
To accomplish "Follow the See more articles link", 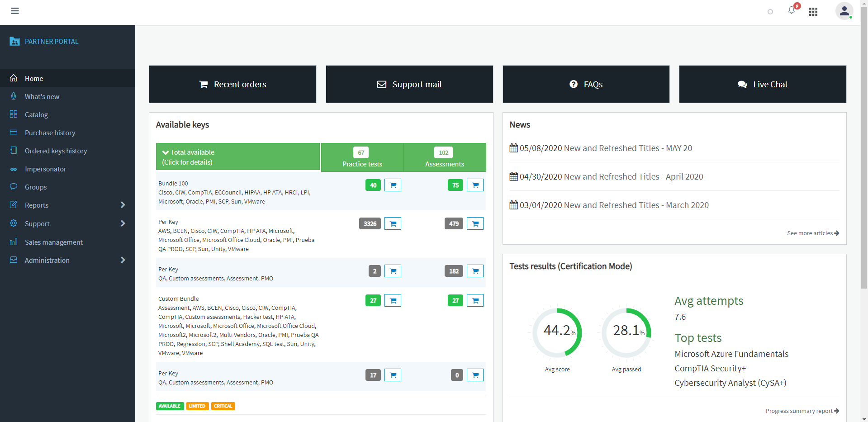I will click(x=813, y=233).
